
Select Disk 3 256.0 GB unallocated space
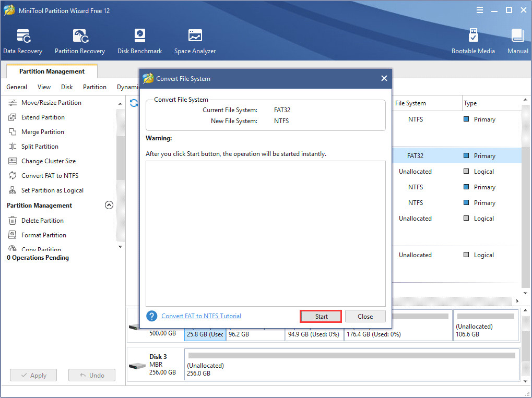[352, 365]
